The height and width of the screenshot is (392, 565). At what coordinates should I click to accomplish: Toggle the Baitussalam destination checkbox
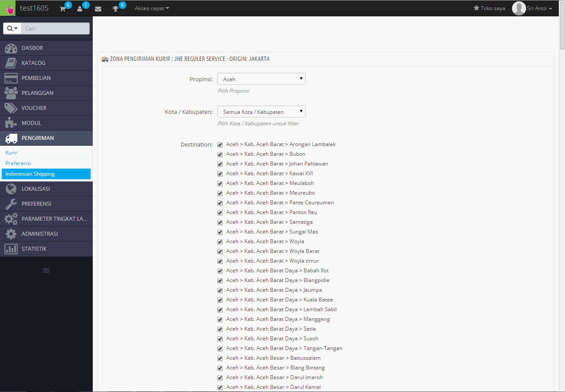[x=220, y=358]
